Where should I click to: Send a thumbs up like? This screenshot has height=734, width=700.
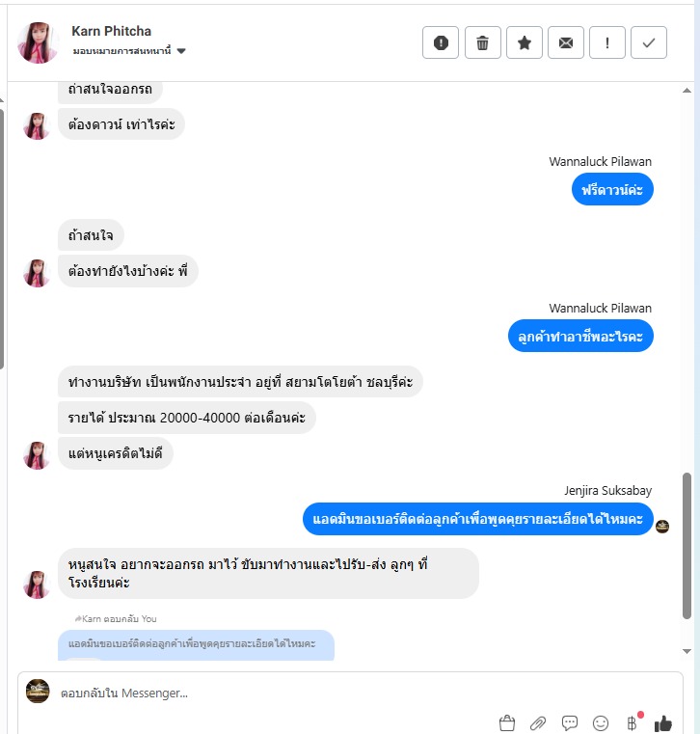(x=663, y=722)
